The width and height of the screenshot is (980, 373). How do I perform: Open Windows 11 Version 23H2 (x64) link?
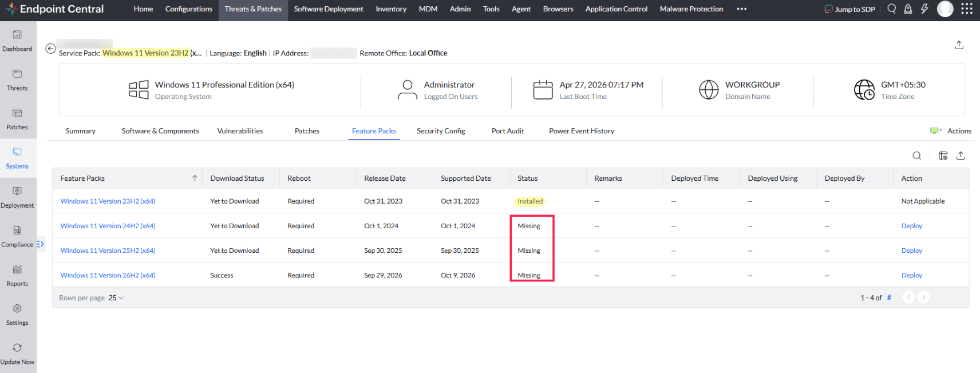108,201
